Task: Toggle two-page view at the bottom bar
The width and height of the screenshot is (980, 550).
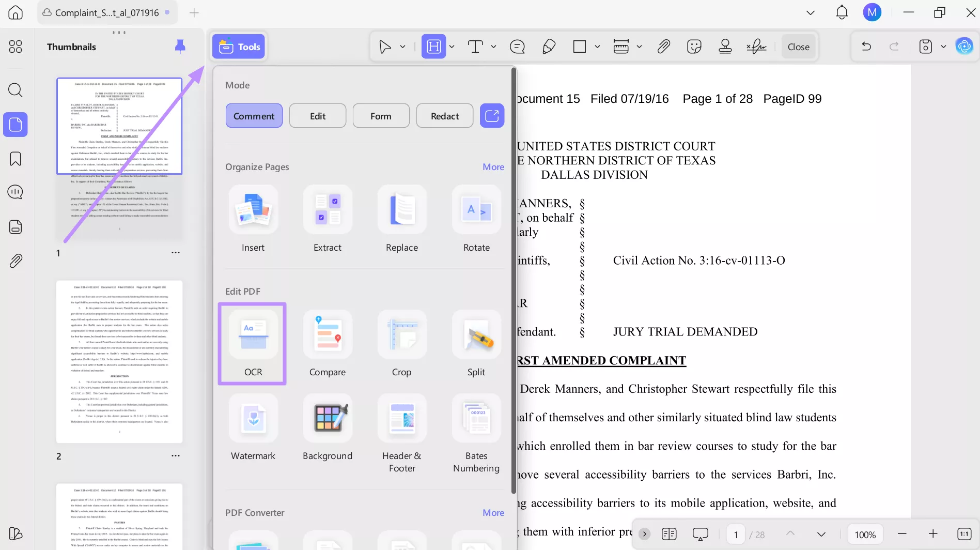Action: 668,533
